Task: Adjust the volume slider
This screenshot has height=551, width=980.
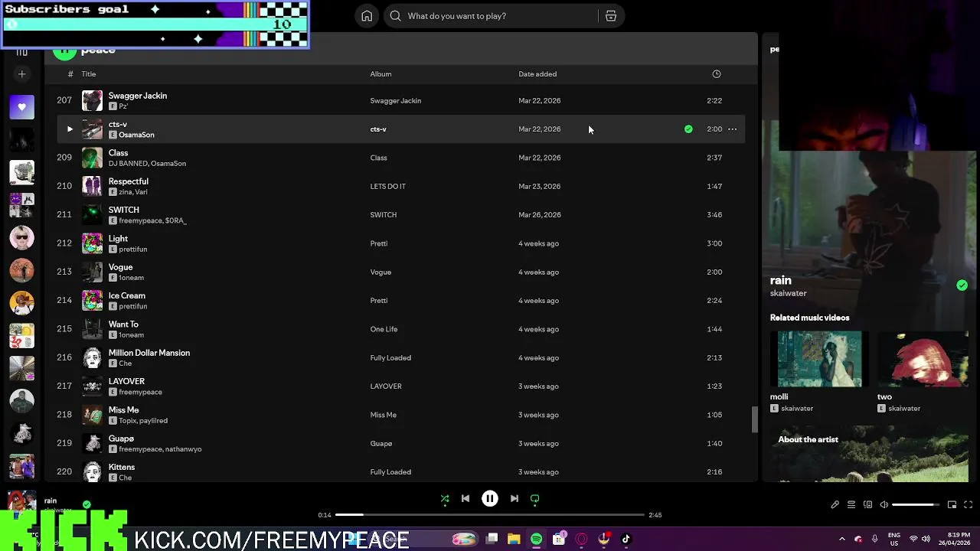Action: click(x=915, y=505)
